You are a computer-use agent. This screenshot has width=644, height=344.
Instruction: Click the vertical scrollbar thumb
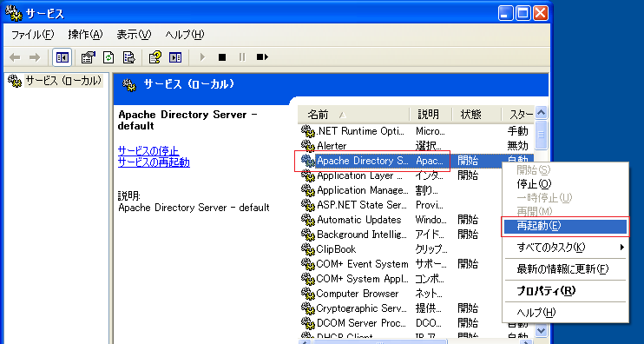(x=542, y=135)
